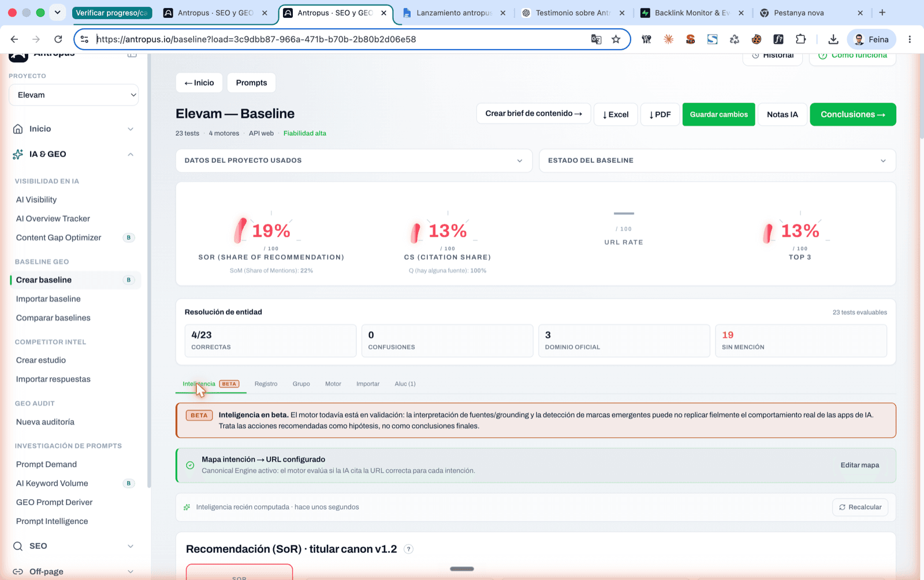Open site information icon in address bar

(x=85, y=39)
